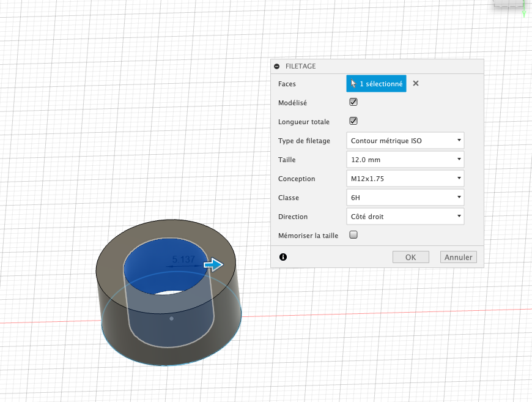Open the Conception dropdown showing M12x1.75
Viewport: 532px width, 402px height.
(405, 179)
